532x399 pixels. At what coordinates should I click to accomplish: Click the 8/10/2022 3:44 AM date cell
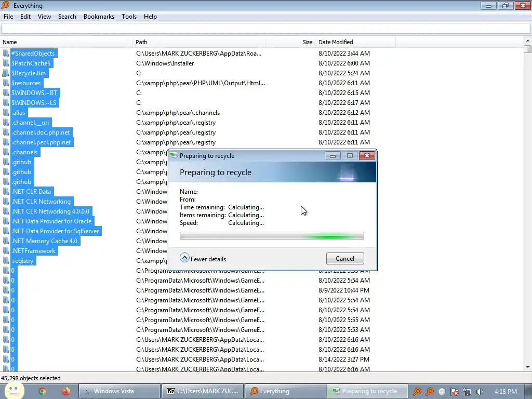point(344,54)
